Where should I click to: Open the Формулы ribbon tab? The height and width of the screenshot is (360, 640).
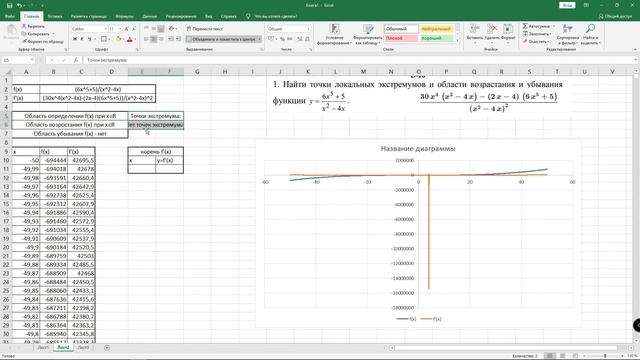[x=124, y=16]
